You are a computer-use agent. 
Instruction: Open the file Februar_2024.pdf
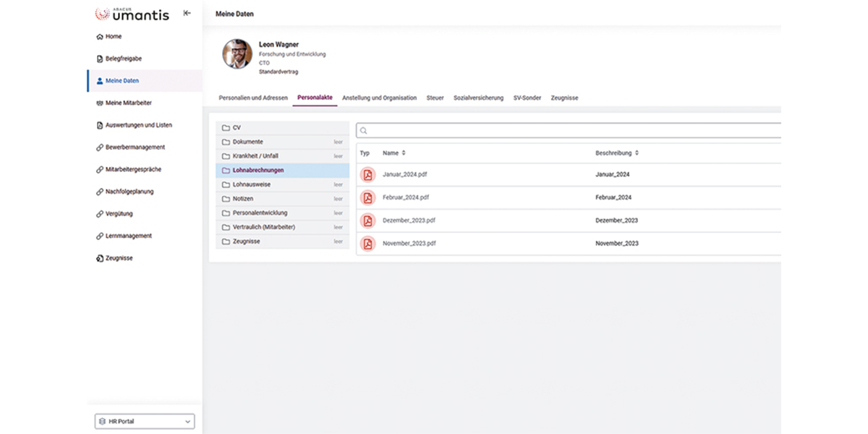pos(407,197)
